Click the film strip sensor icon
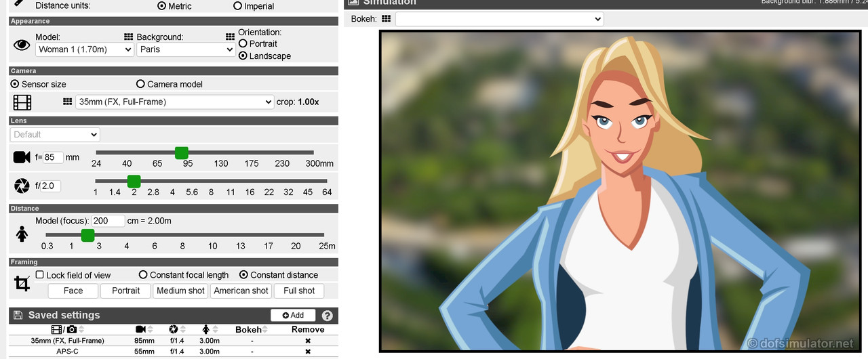This screenshot has height=359, width=868. tap(22, 102)
